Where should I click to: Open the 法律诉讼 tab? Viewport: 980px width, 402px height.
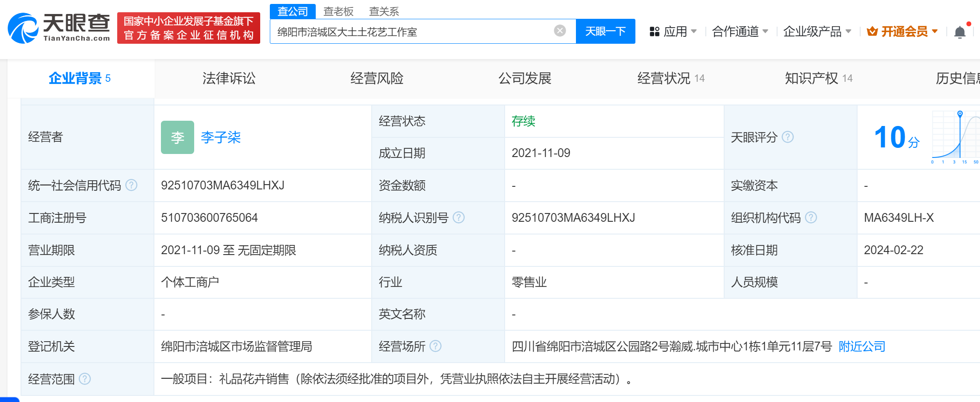coord(229,78)
